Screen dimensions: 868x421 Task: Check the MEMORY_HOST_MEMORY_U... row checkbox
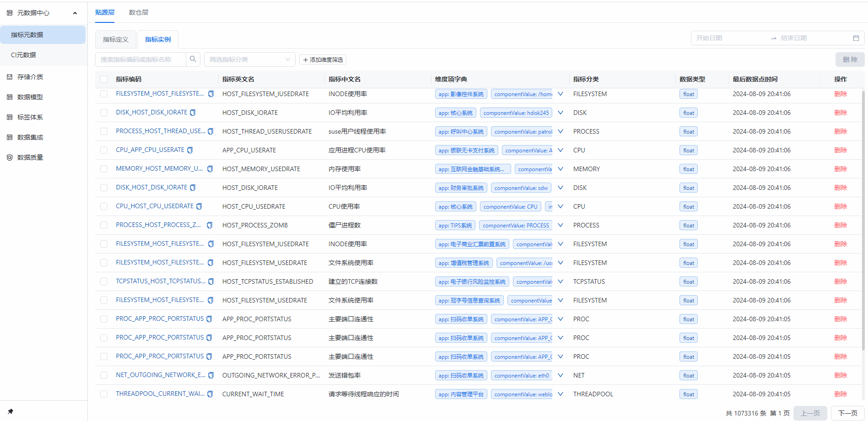pos(104,169)
